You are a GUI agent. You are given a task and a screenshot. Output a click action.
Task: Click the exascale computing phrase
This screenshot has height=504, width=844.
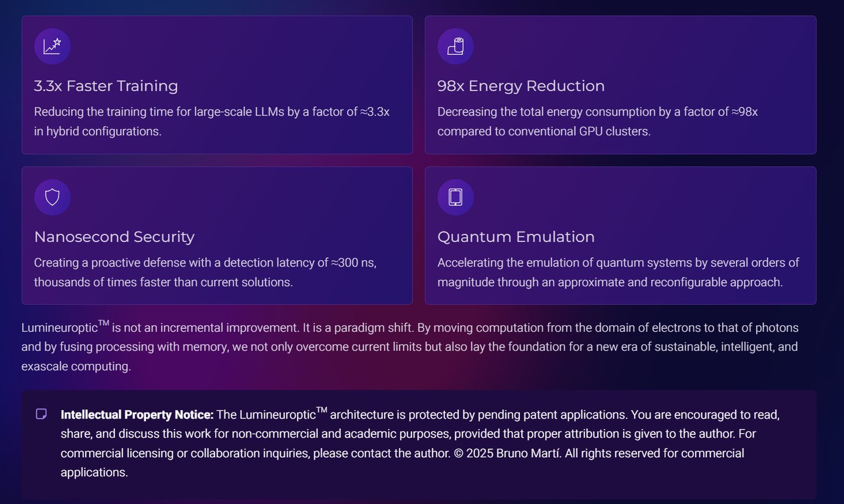pyautogui.click(x=76, y=366)
